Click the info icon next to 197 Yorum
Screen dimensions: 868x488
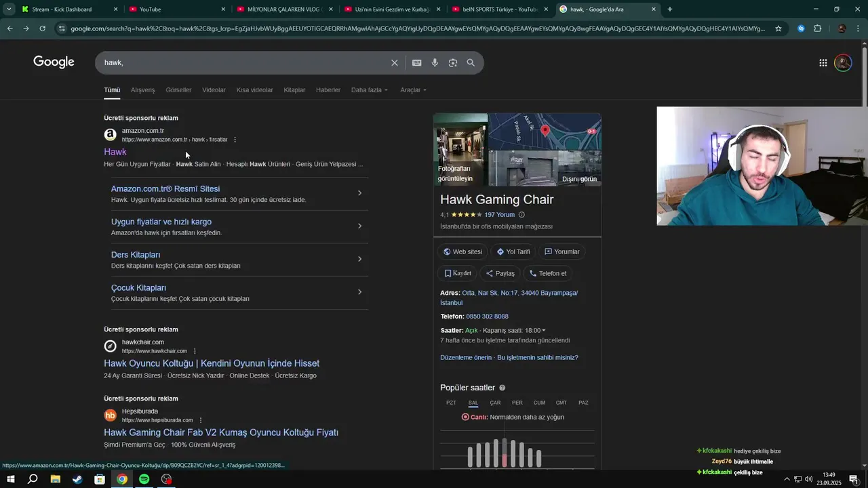pyautogui.click(x=521, y=215)
